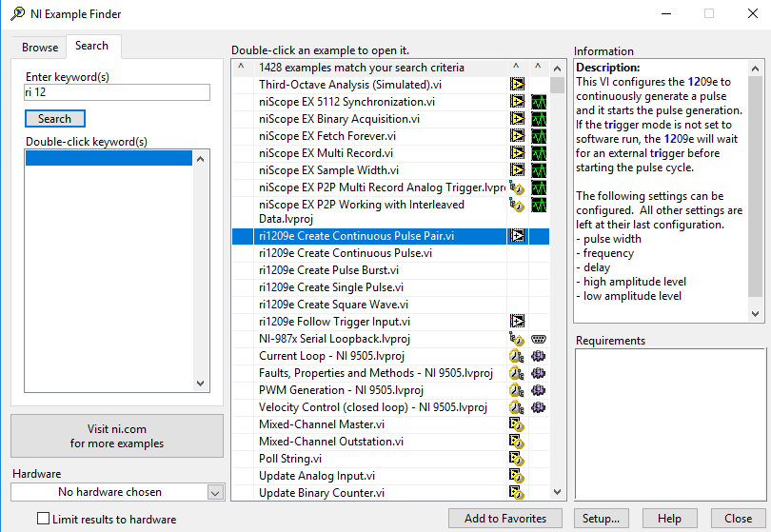Click VI icon beside Mixed-Channel Outstation.vi
The height and width of the screenshot is (532, 771).
coord(517,442)
